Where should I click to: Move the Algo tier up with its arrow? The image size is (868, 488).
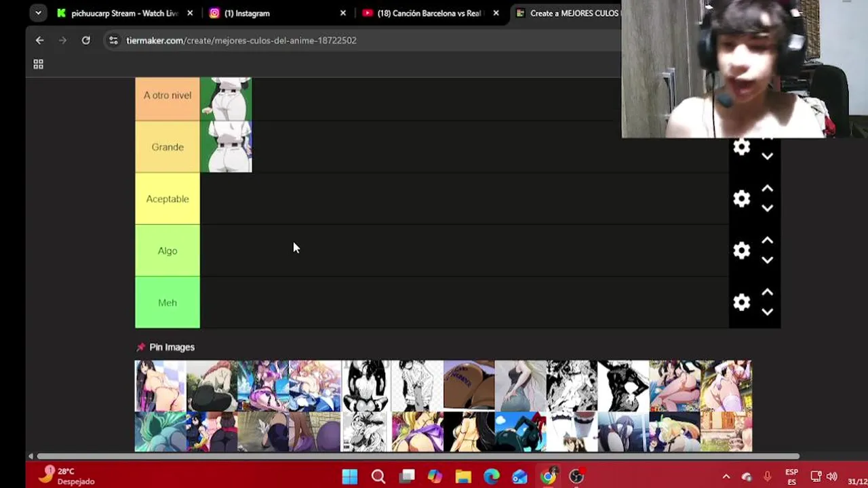point(767,241)
